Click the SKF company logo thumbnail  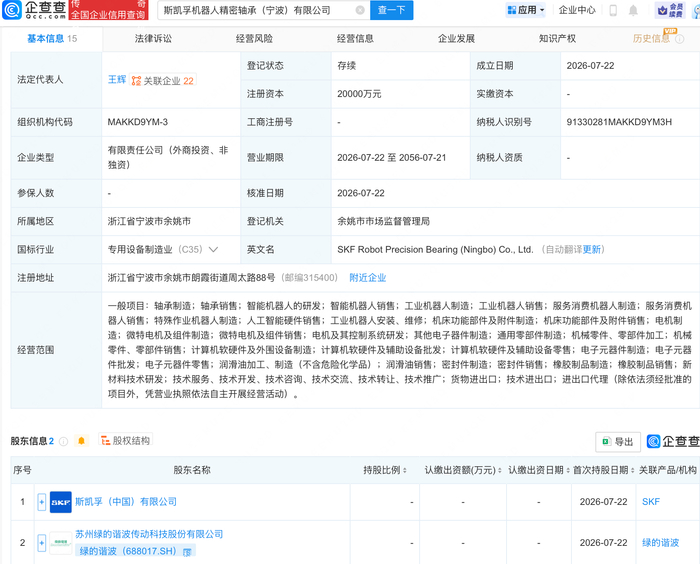click(61, 502)
